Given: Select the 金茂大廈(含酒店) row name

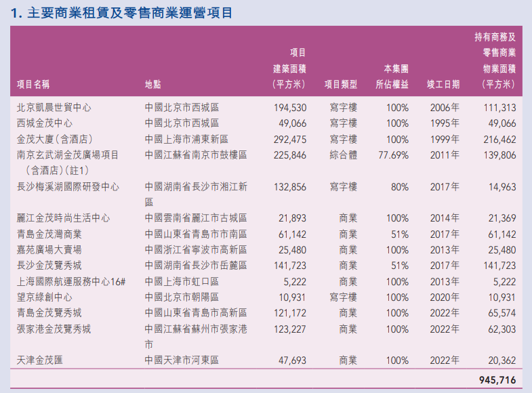Looking at the screenshot, I should [x=54, y=139].
